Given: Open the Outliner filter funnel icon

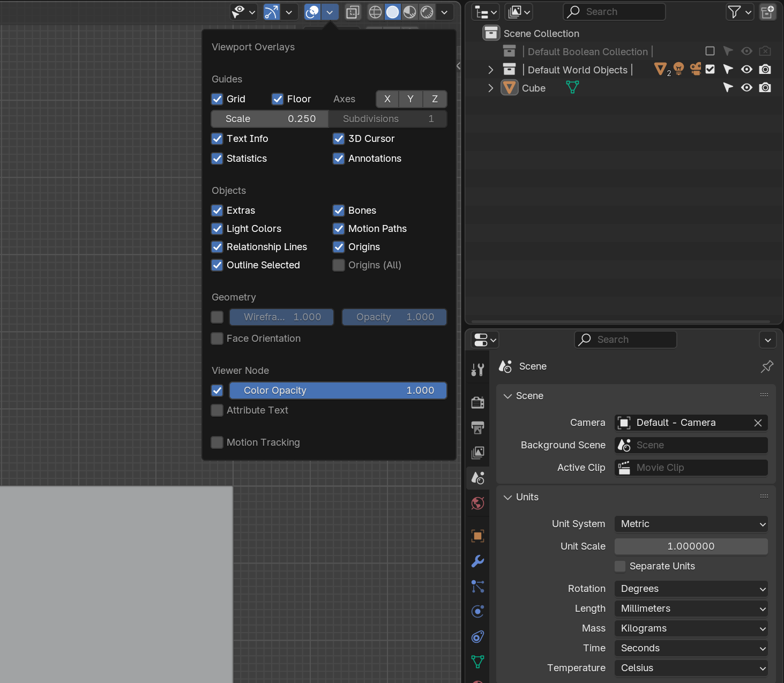Looking at the screenshot, I should (740, 12).
